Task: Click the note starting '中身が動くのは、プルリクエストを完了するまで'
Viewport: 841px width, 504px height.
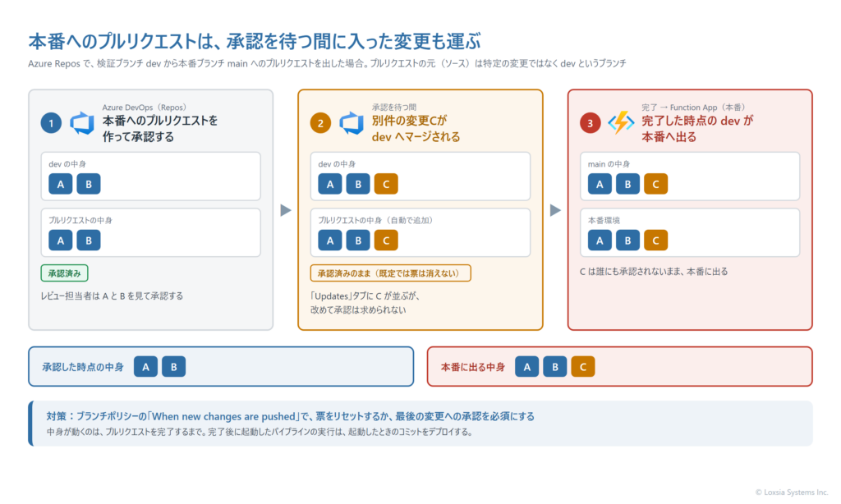Action: [x=260, y=432]
